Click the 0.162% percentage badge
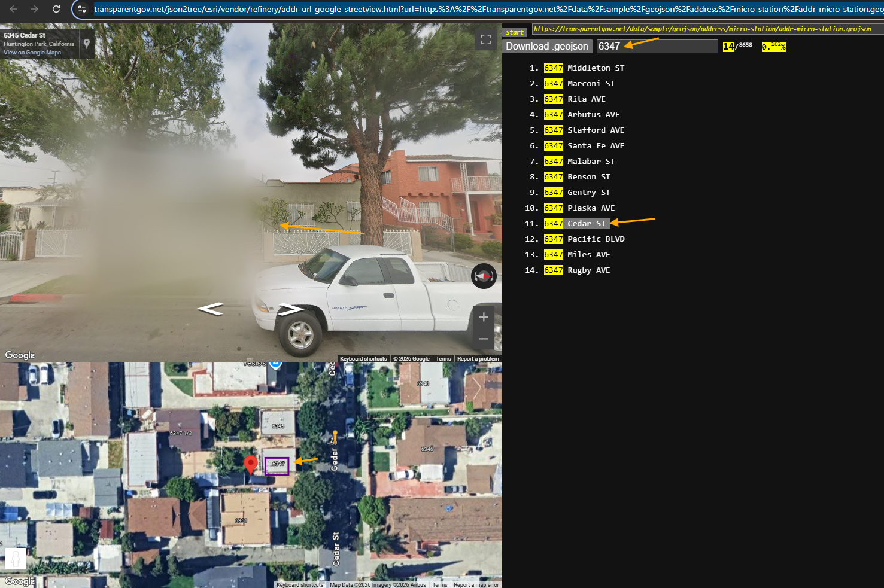884x588 pixels. pos(773,47)
